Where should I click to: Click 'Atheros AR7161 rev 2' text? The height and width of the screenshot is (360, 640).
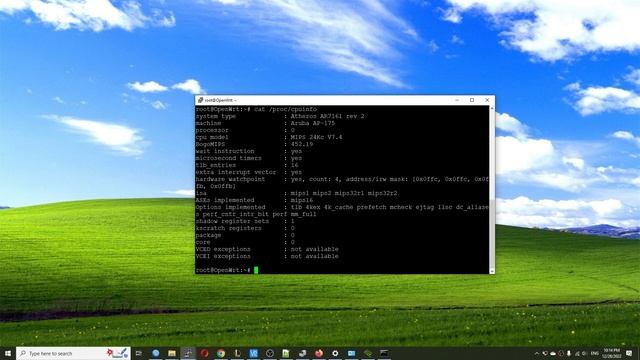pyautogui.click(x=327, y=116)
